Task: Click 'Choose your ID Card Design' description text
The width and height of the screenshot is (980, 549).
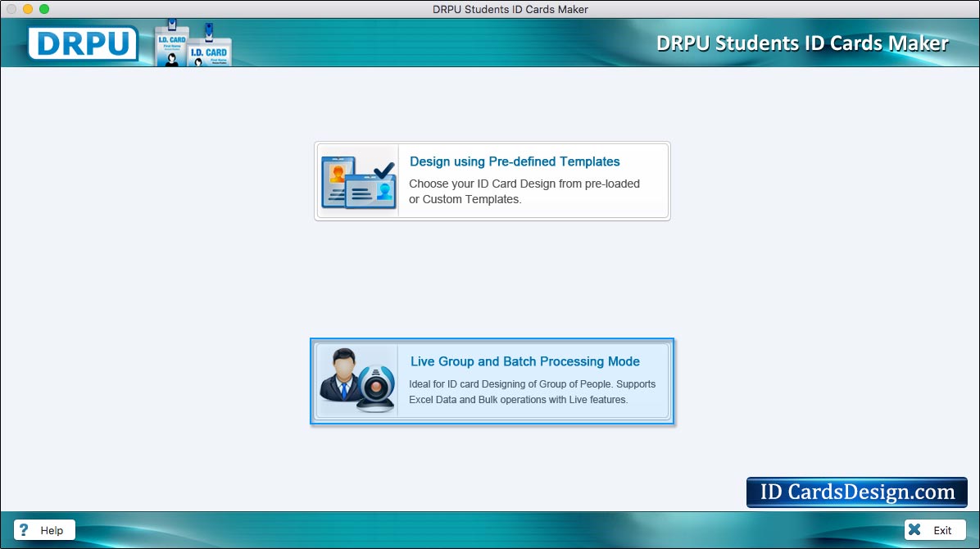Action: click(524, 192)
